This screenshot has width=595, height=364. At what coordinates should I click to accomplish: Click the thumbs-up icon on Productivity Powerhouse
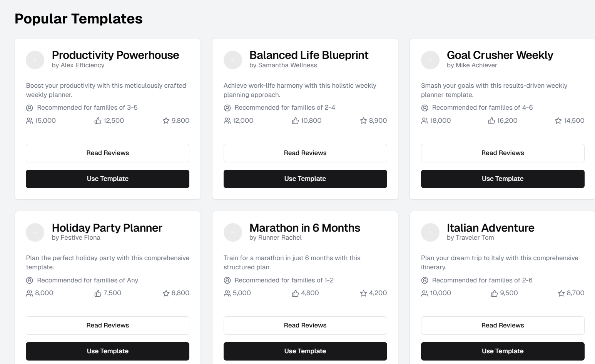[98, 121]
